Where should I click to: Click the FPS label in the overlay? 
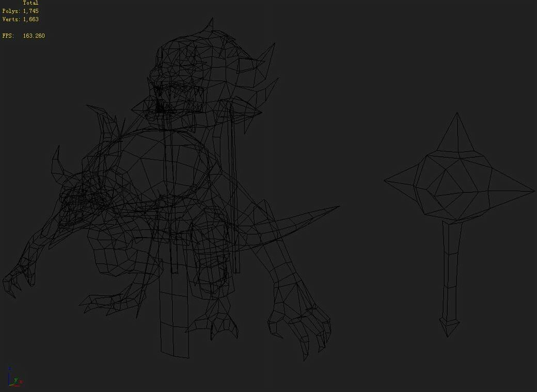point(7,36)
